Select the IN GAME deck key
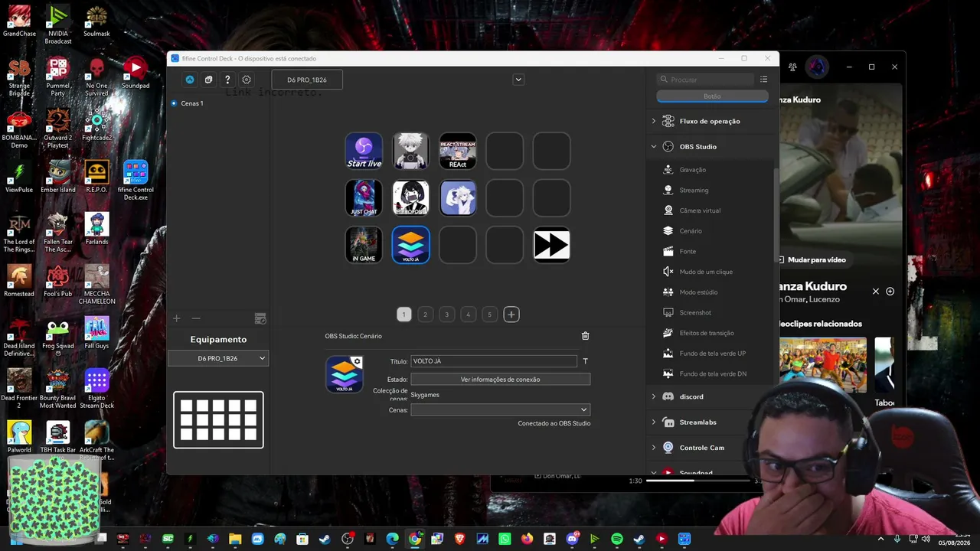 pyautogui.click(x=364, y=245)
